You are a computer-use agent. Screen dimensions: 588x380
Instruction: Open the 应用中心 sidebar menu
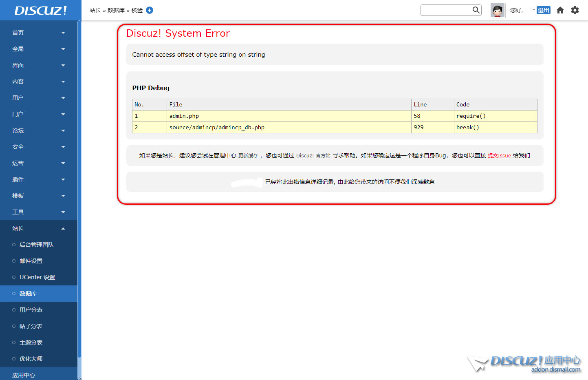(x=39, y=374)
